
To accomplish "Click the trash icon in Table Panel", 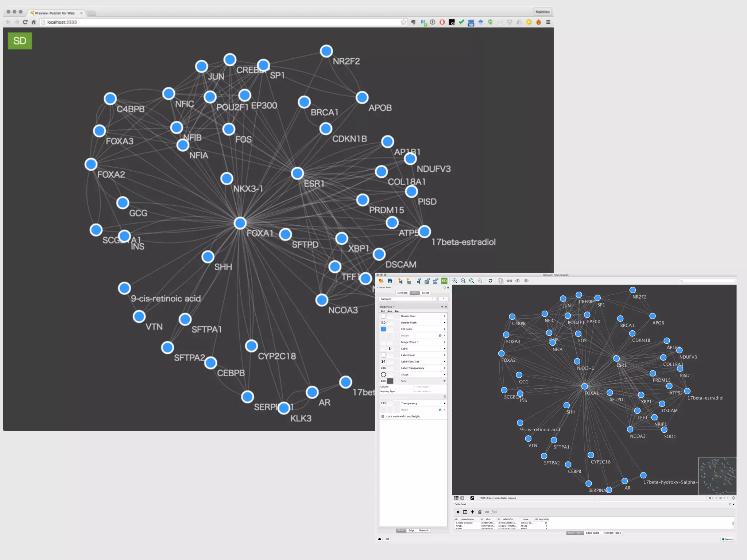I will click(x=480, y=512).
